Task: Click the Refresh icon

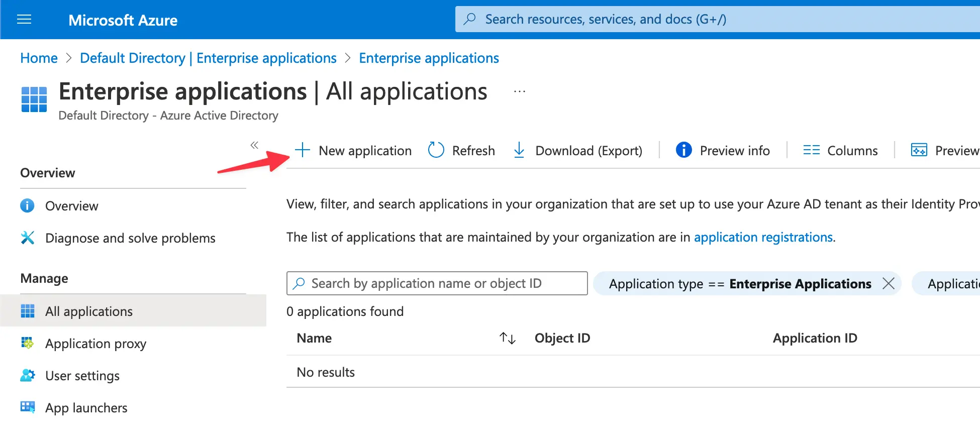Action: (x=436, y=150)
